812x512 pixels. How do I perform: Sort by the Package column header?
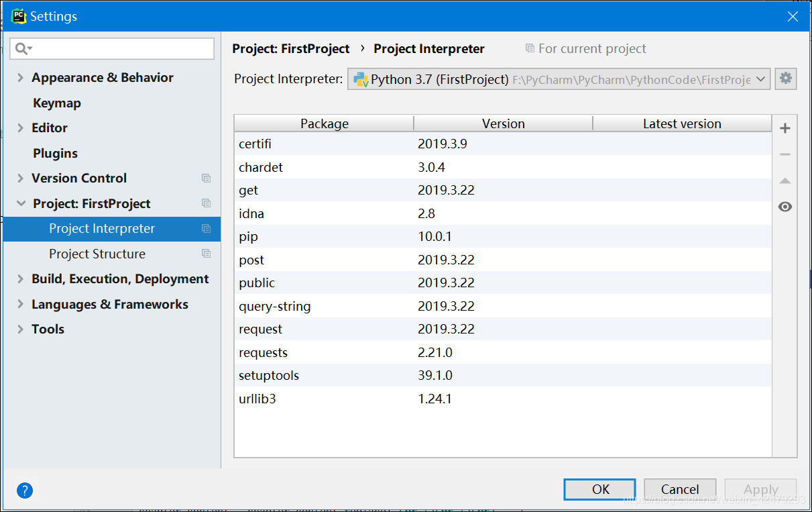(324, 123)
